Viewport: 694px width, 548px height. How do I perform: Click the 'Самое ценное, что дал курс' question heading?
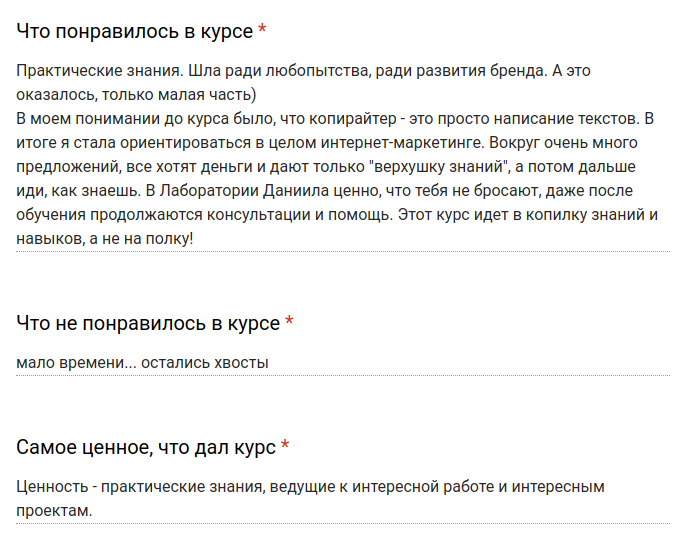146,448
